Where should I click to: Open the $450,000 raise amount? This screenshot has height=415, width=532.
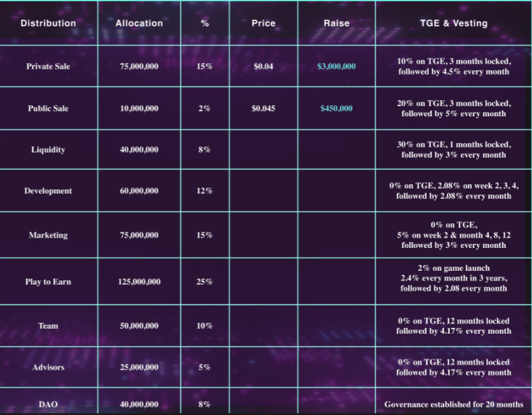point(336,109)
